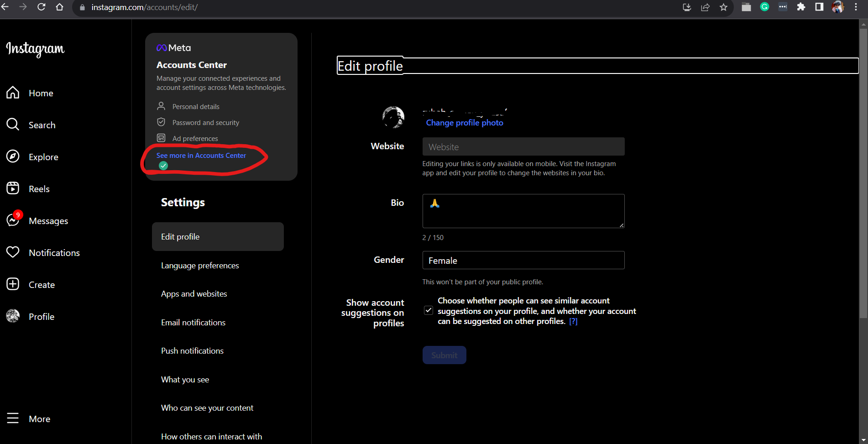Select How others can interact with
This screenshot has height=444, width=868.
pos(211,437)
